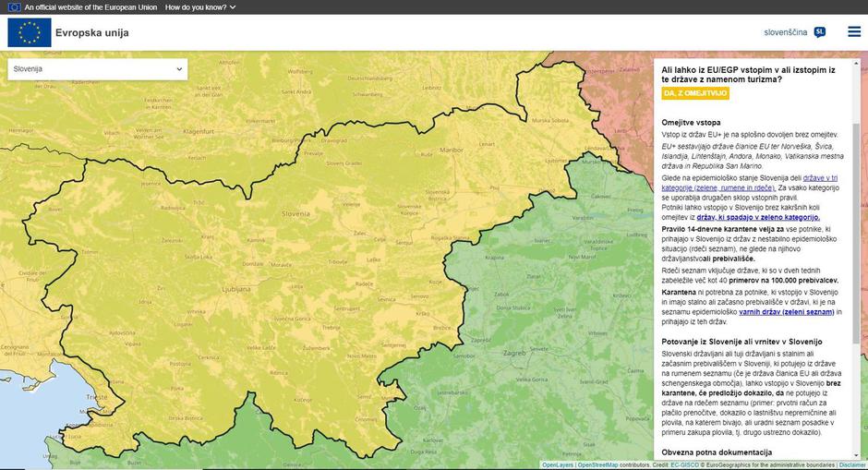Open the hamburger main menu

coord(853,32)
